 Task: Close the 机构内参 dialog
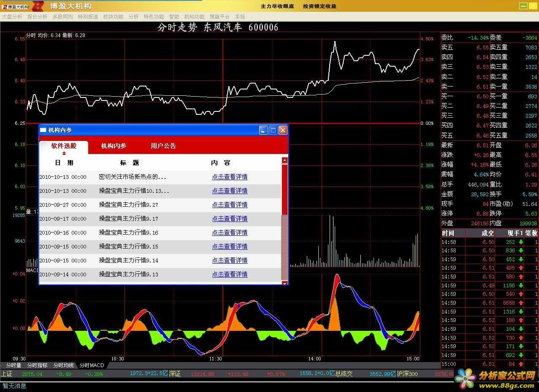pos(283,130)
